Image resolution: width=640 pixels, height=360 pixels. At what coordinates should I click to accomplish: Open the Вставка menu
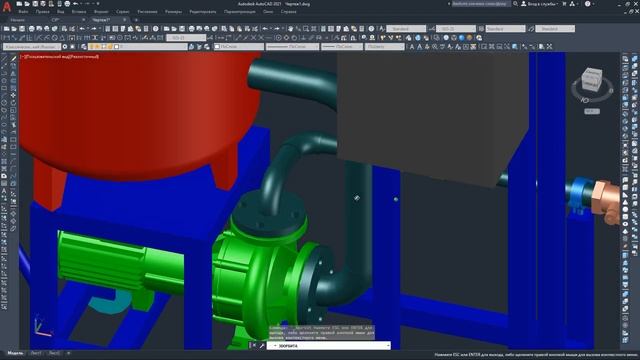pyautogui.click(x=79, y=12)
